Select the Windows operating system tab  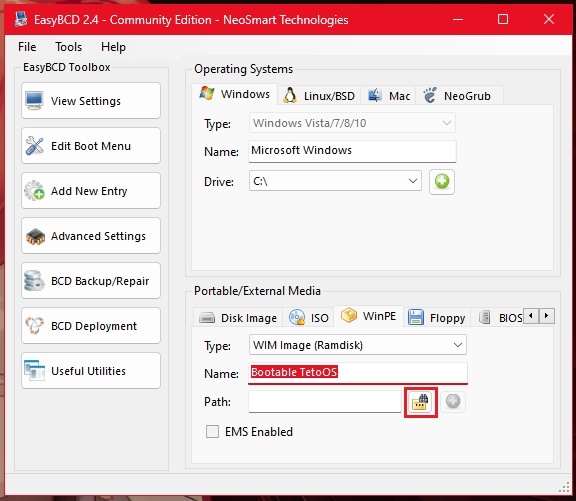point(234,94)
